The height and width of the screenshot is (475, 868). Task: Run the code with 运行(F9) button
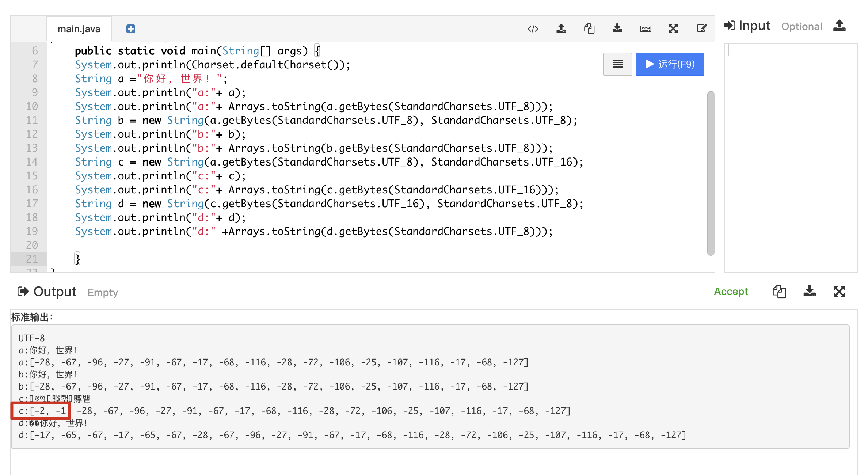[x=670, y=64]
